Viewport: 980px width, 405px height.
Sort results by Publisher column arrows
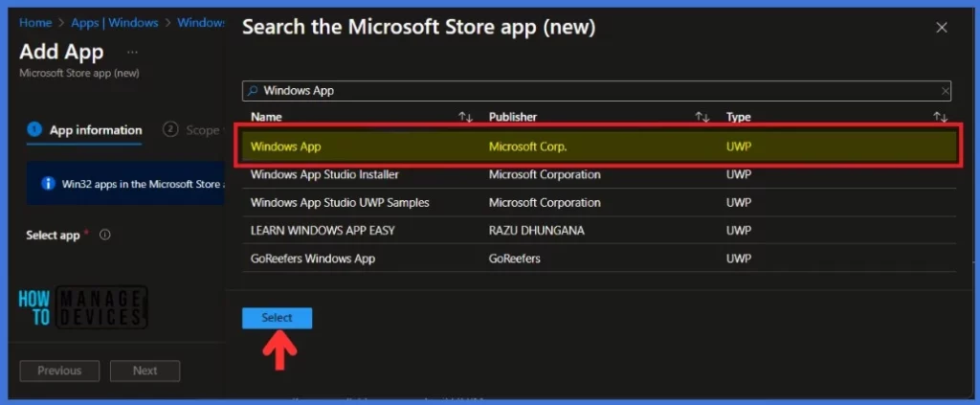point(702,117)
